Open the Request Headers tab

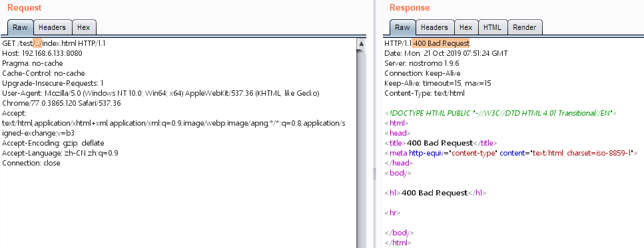pos(52,27)
